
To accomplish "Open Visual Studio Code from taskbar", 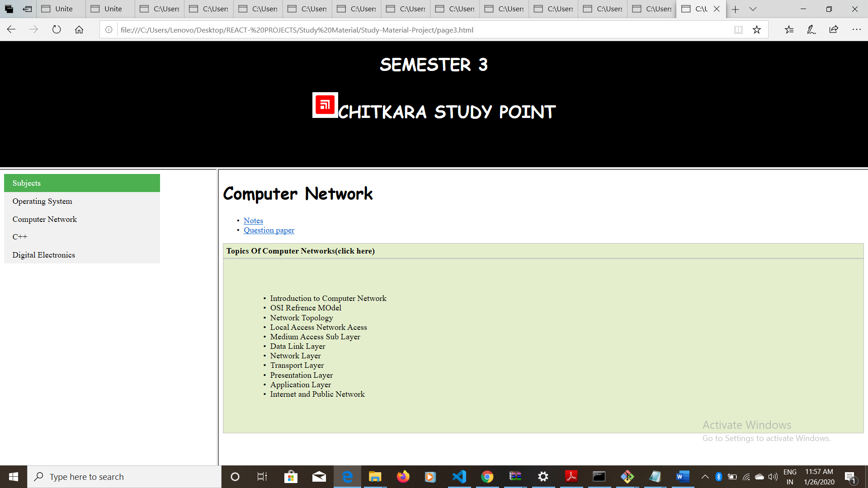I will 459,477.
